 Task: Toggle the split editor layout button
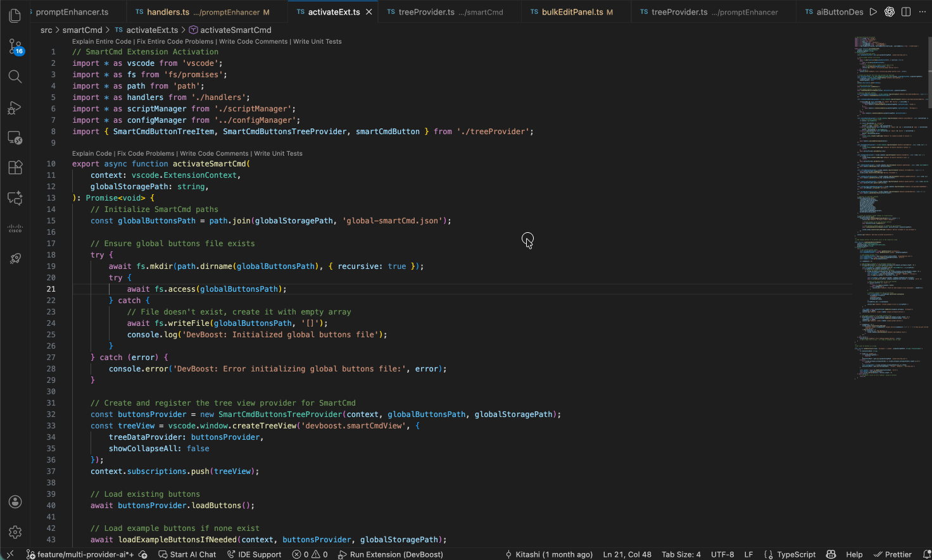(905, 11)
